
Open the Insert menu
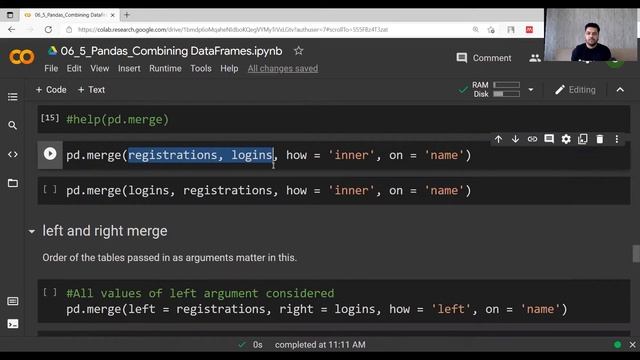tap(129, 69)
